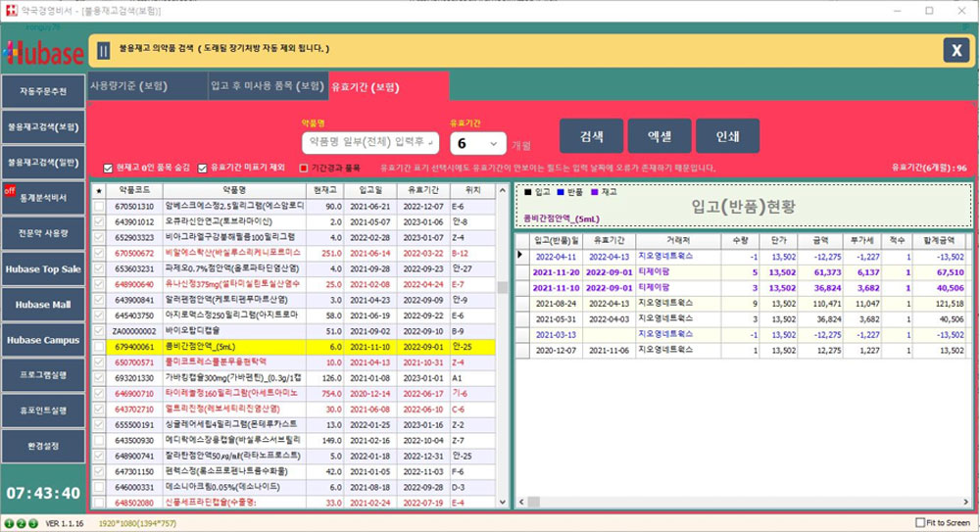This screenshot has width=980, height=532.
Task: Click the 검색 search button
Action: pyautogui.click(x=591, y=135)
